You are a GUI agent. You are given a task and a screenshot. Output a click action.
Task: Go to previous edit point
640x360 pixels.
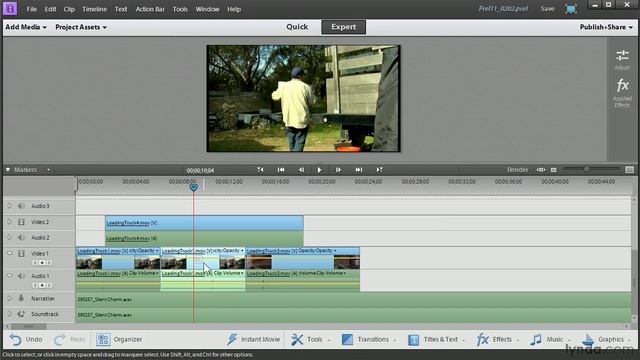click(x=260, y=169)
